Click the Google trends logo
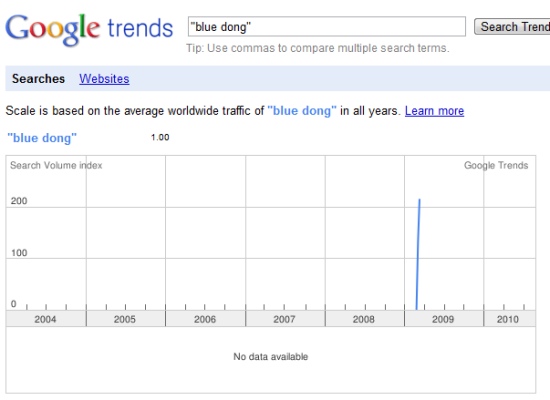This screenshot has width=550, height=400. point(89,30)
